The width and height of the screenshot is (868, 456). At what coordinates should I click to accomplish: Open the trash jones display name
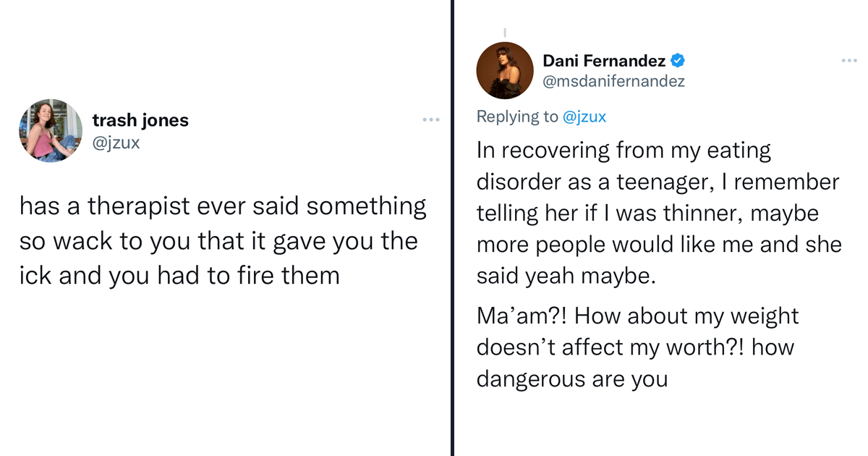(x=140, y=120)
